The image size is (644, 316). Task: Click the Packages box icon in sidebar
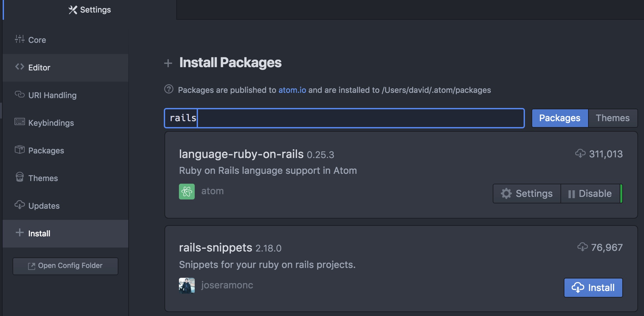pos(19,150)
